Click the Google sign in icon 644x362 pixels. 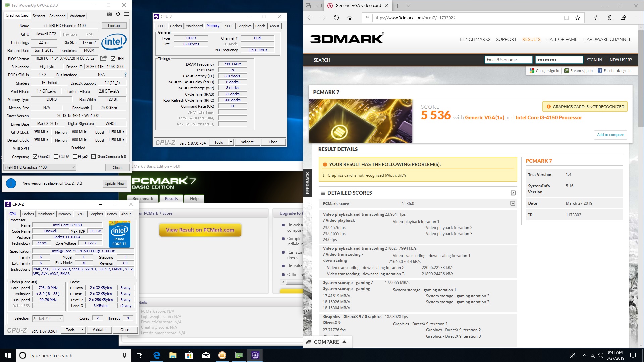[532, 71]
